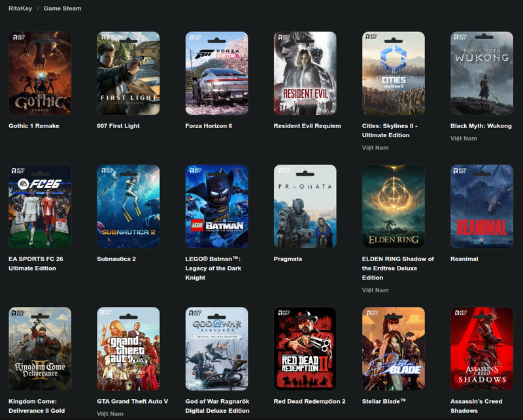523x420 pixels.
Task: Click the 007 First Light title
Action: [x=118, y=125]
